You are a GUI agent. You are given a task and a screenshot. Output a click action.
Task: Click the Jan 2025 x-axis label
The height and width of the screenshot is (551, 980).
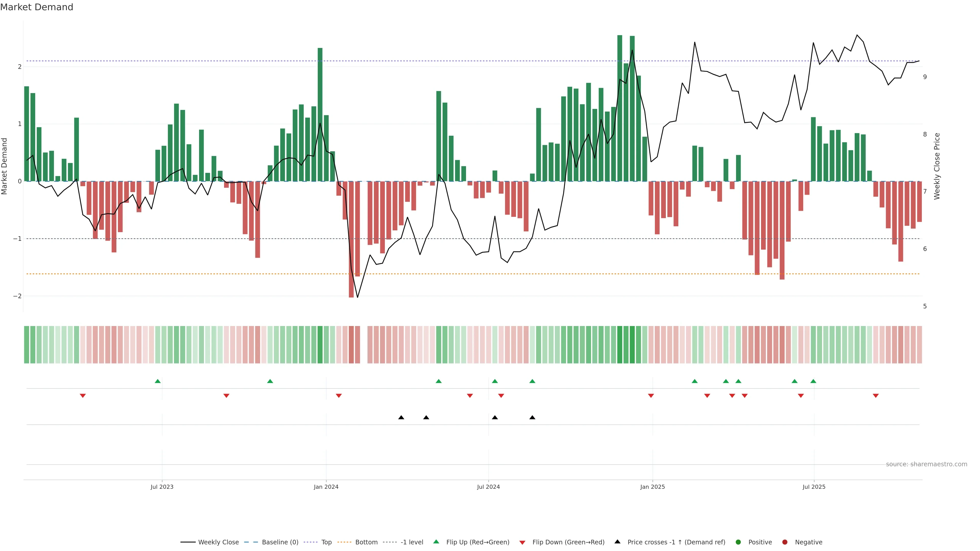click(x=653, y=487)
